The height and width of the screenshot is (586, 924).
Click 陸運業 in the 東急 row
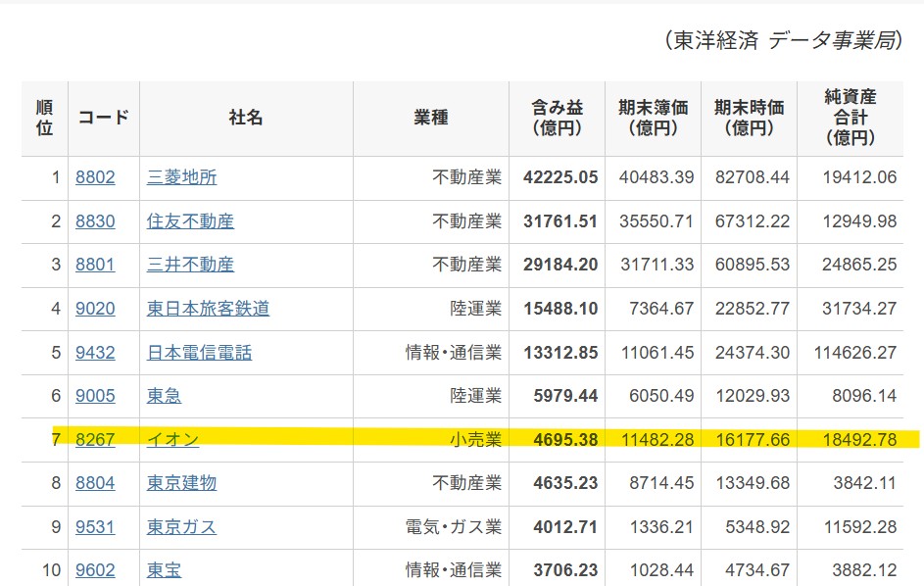click(475, 396)
